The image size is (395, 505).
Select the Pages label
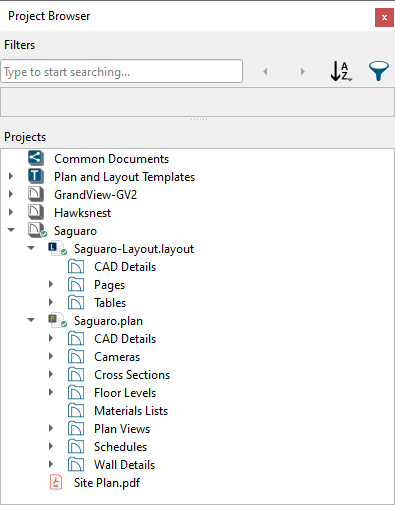click(110, 285)
